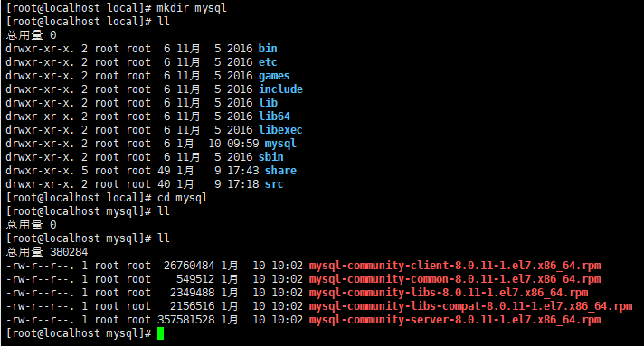The width and height of the screenshot is (644, 346).
Task: Click the mysql-community-server rpm filename
Action: (455, 320)
